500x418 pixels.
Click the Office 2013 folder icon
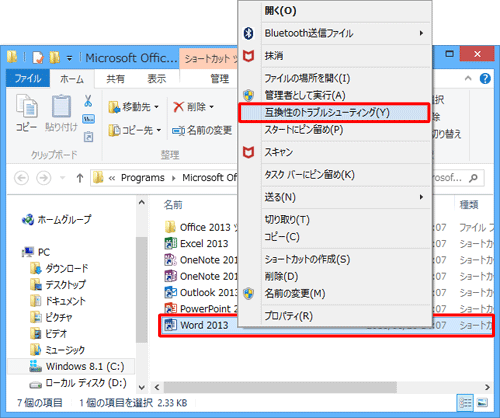coord(170,227)
